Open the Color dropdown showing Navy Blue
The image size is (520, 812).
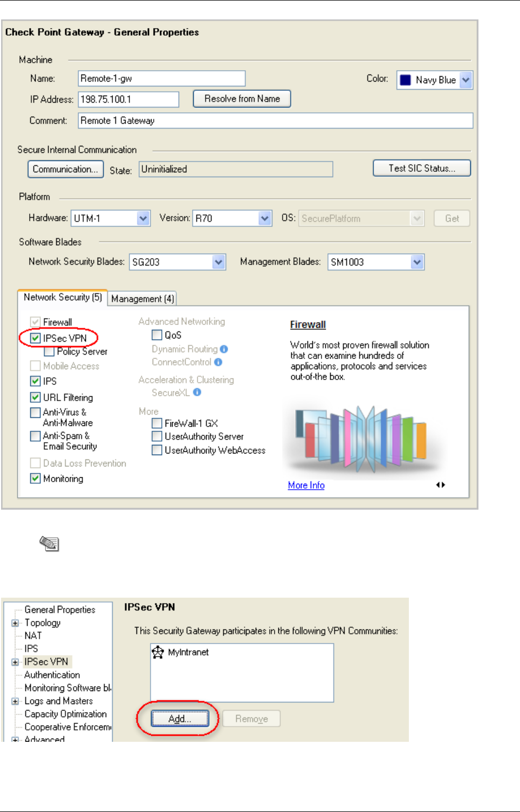(466, 80)
